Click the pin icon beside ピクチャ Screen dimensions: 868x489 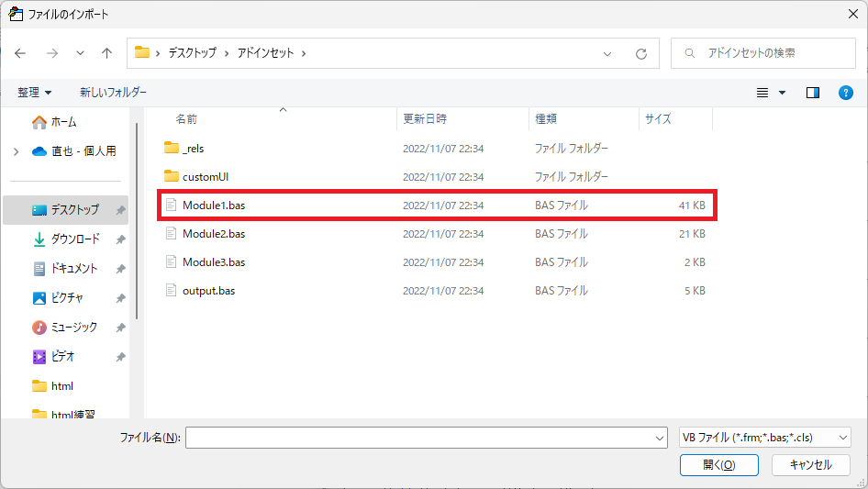point(120,298)
